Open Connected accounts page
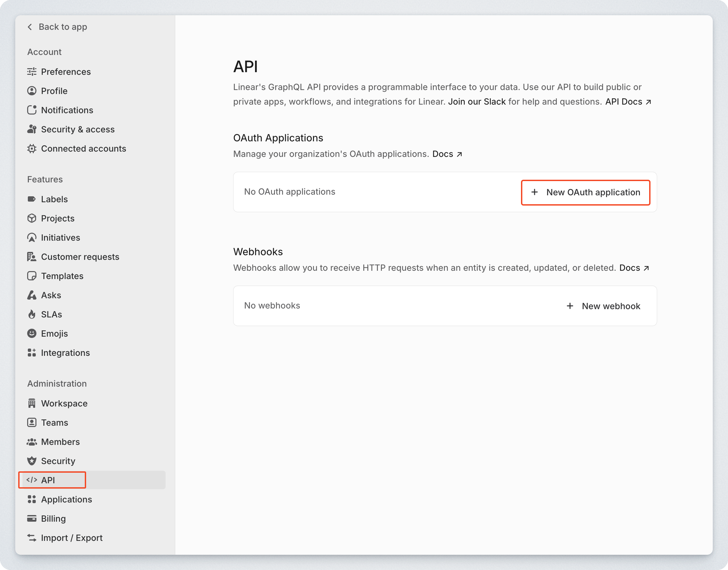This screenshot has width=728, height=570. pos(83,149)
